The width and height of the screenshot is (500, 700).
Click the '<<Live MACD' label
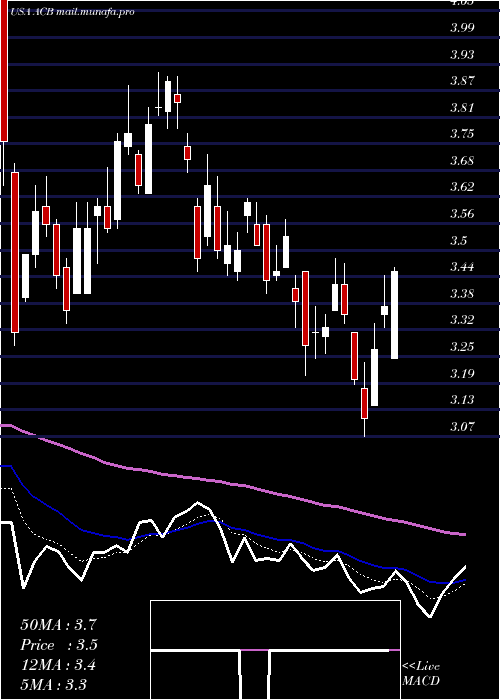pos(421,674)
